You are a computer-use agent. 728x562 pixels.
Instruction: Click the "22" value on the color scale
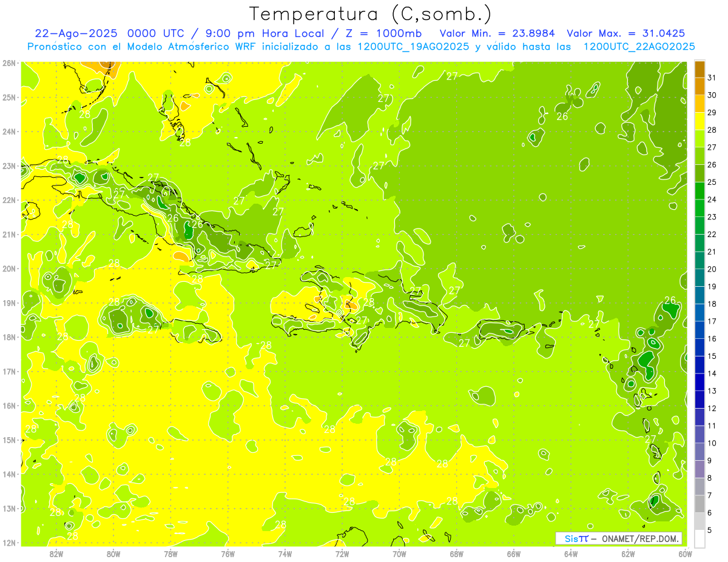[712, 235]
